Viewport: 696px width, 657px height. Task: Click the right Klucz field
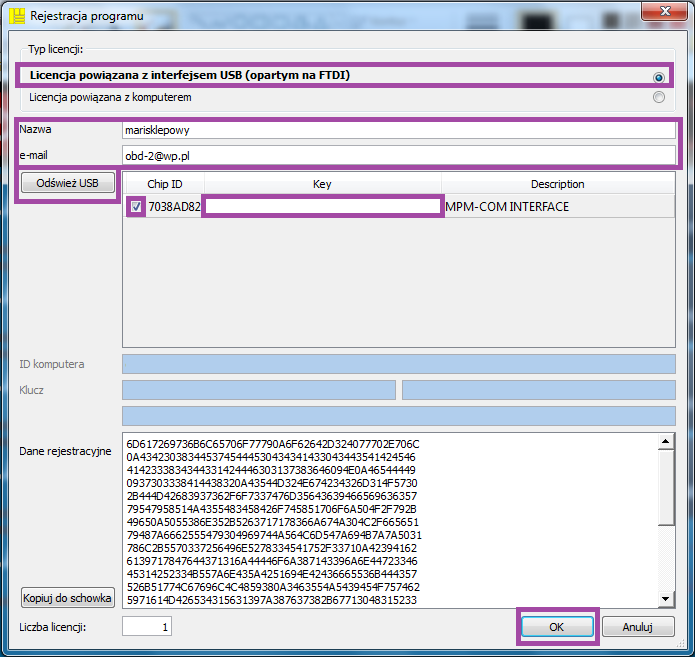[539, 390]
